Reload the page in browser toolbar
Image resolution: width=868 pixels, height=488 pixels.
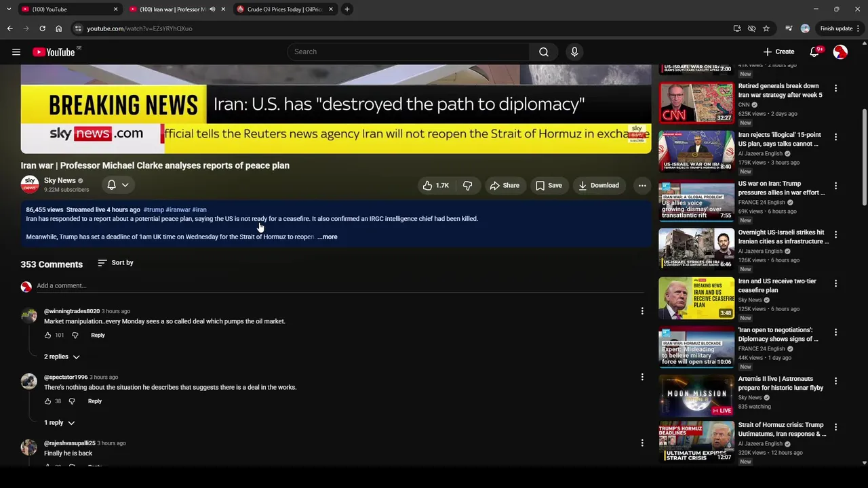(x=42, y=28)
